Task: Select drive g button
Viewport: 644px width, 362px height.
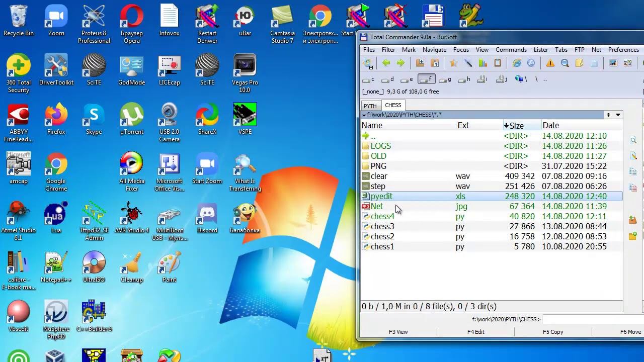Action: coord(445,79)
